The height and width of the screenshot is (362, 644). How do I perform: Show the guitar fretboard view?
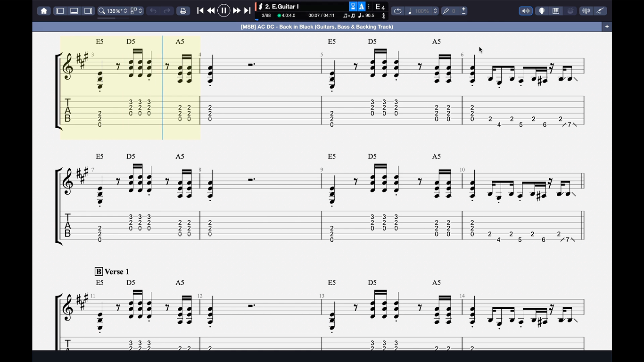click(x=542, y=11)
